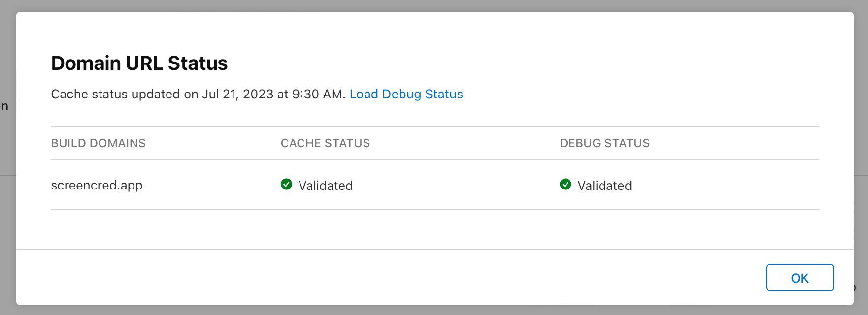The height and width of the screenshot is (315, 868).
Task: Click the Build Domains column header
Action: pyautogui.click(x=99, y=143)
